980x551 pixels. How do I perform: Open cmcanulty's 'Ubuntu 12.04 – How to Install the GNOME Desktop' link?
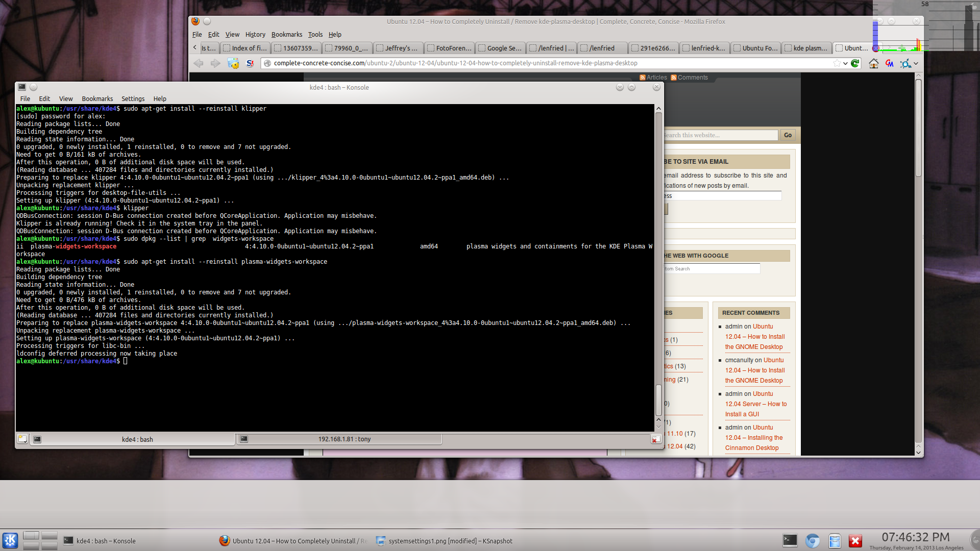pyautogui.click(x=755, y=370)
